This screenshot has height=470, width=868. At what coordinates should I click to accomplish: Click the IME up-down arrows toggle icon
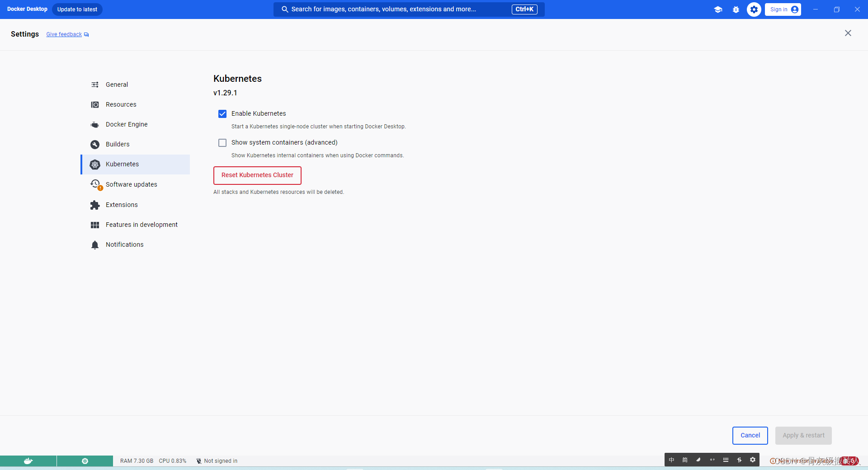point(739,460)
